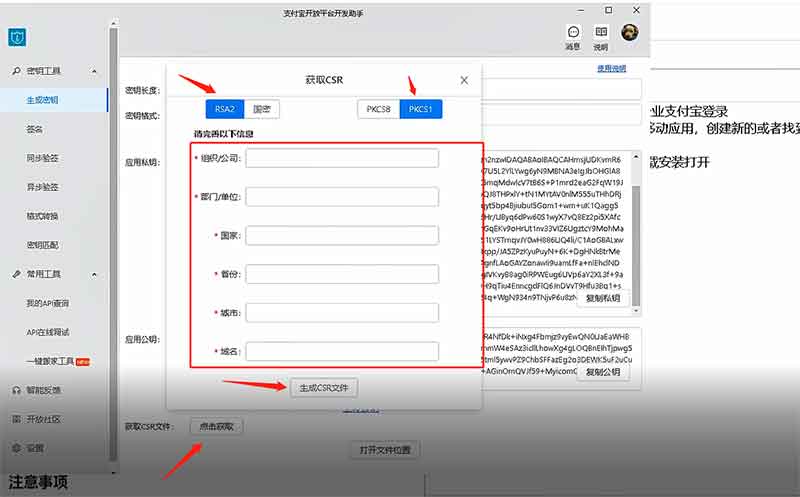Go to 格式转换 in the sidebar
800x497 pixels.
pos(42,216)
